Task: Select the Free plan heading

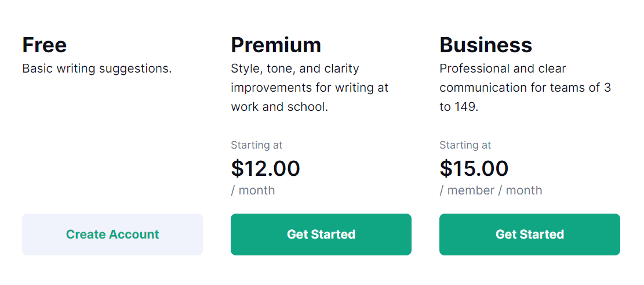Action: coord(45,45)
